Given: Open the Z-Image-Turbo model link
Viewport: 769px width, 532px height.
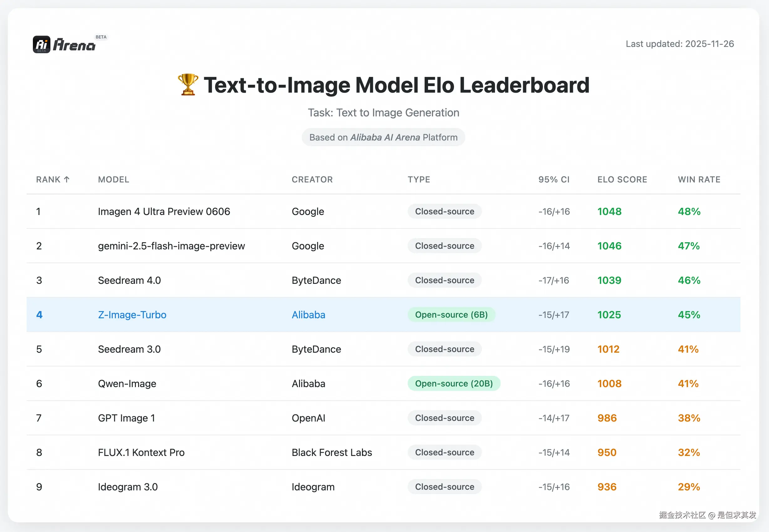Looking at the screenshot, I should tap(132, 315).
